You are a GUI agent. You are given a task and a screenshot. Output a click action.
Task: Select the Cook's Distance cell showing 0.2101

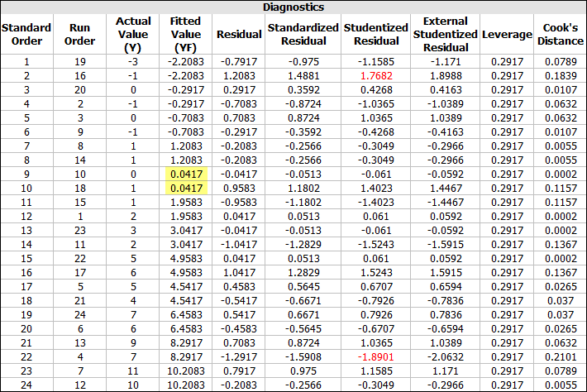tap(560, 356)
